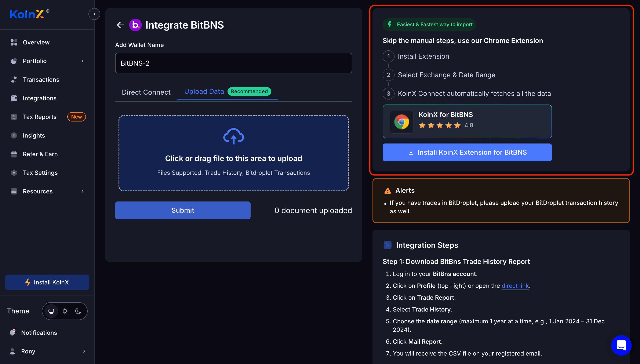This screenshot has width=640, height=364.
Task: Click step 1 Install Extension
Action: [423, 56]
